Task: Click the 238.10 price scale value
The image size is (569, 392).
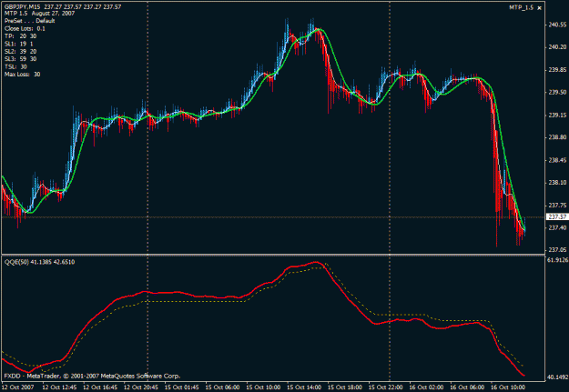Action: [x=558, y=183]
